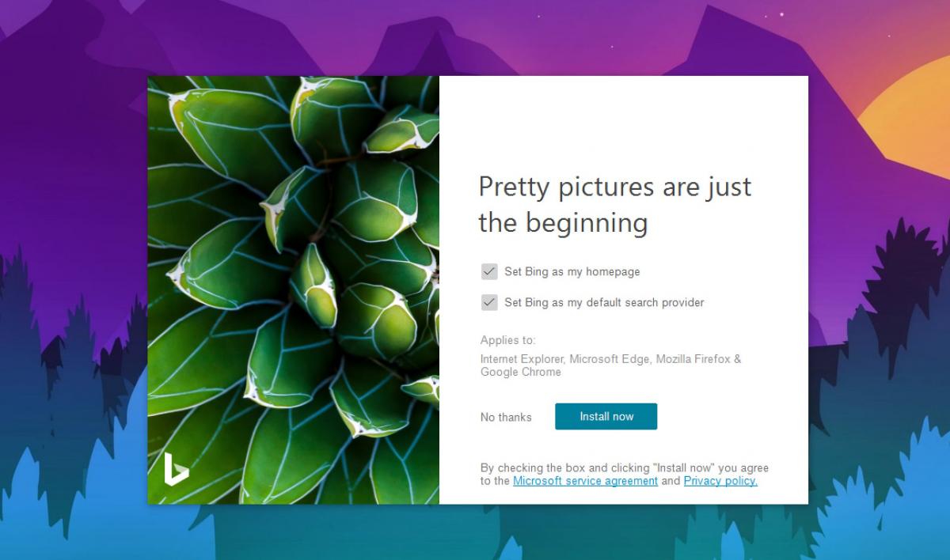
Task: Select the "default search provider" label text
Action: [x=645, y=302]
